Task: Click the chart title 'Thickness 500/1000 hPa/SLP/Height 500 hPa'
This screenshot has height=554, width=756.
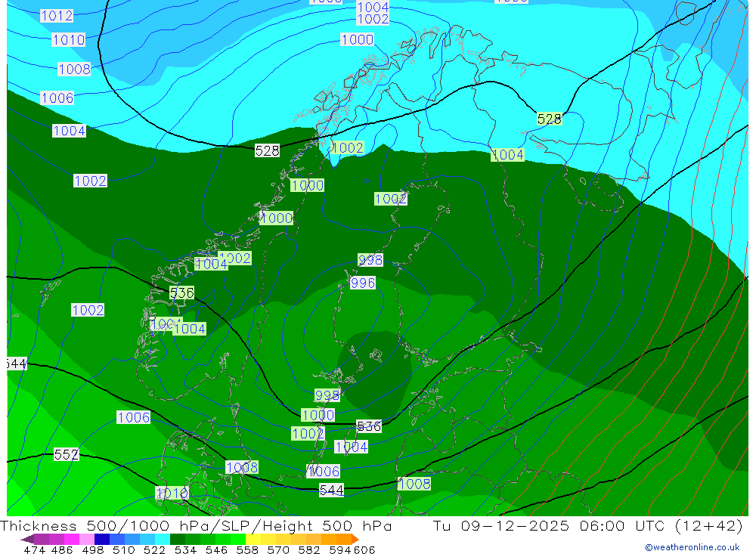Action: tap(196, 525)
